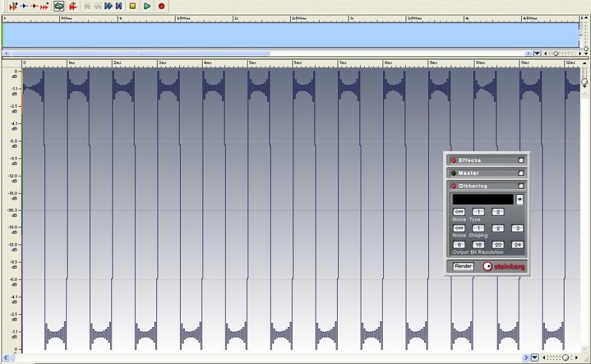Viewport: 591px width, 364px height.
Task: Collapse the Effects pane using its square button
Action: tap(521, 160)
